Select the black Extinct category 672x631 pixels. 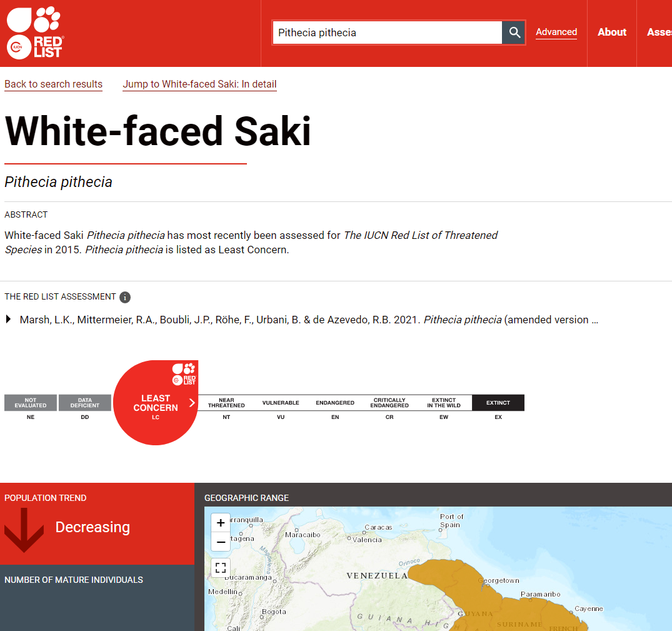pos(498,403)
